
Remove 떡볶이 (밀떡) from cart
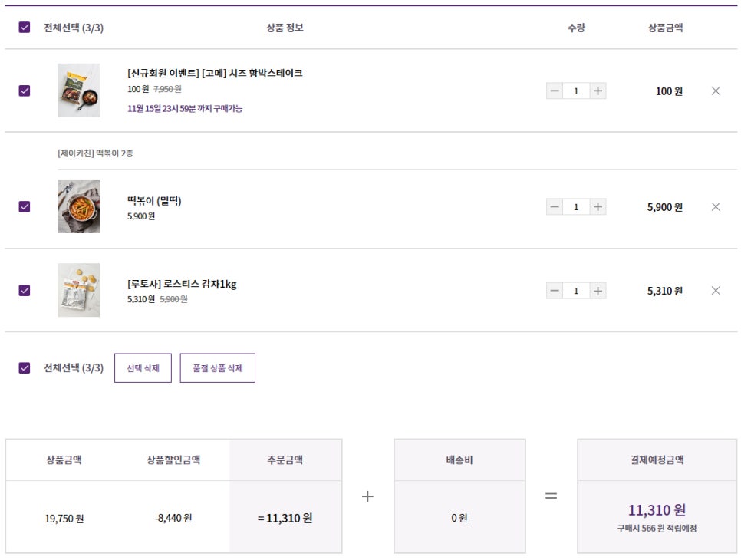point(716,206)
